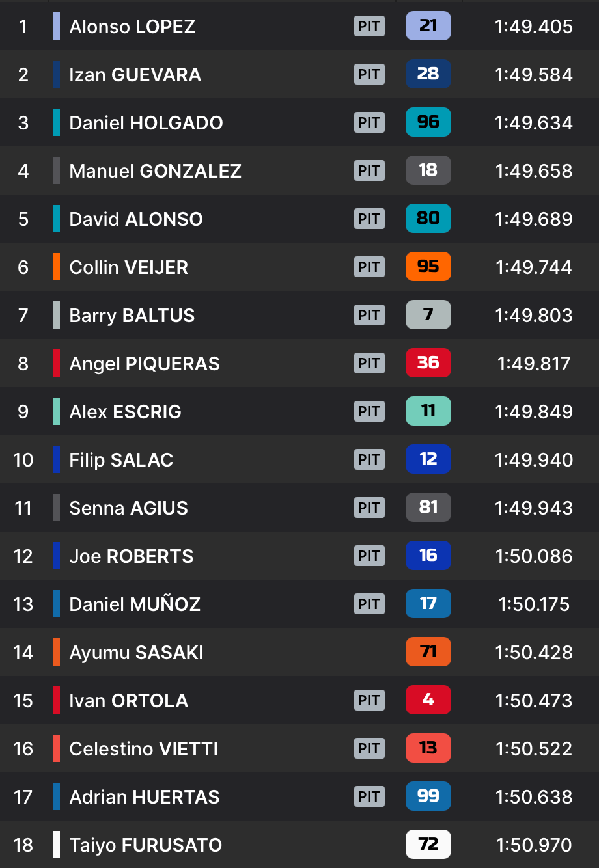The height and width of the screenshot is (868, 599).
Task: Click lap time 1:49.405
Action: point(534,27)
